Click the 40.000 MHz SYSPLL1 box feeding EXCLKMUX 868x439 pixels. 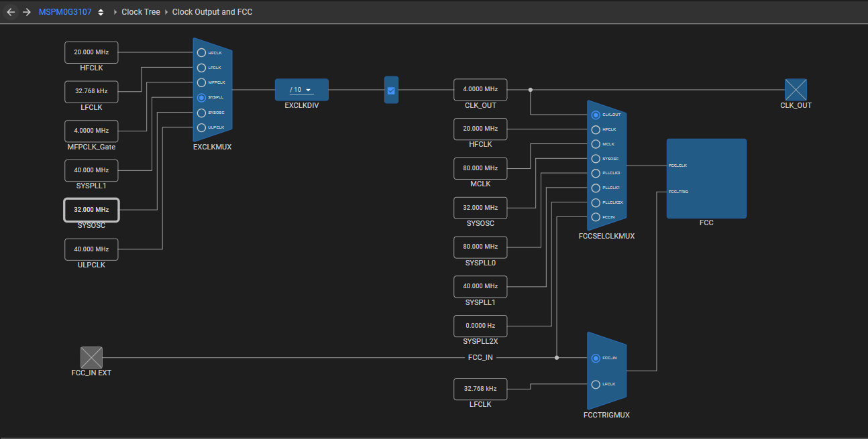click(91, 170)
